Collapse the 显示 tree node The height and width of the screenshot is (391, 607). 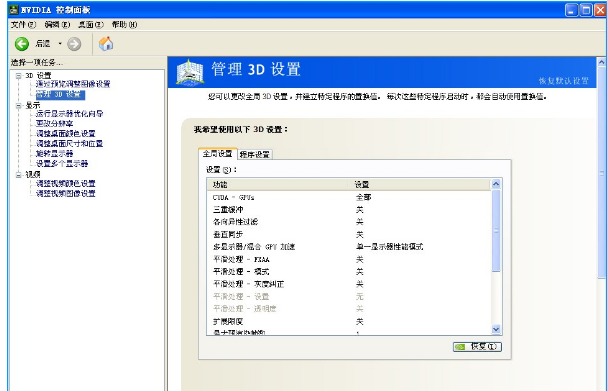(18, 105)
